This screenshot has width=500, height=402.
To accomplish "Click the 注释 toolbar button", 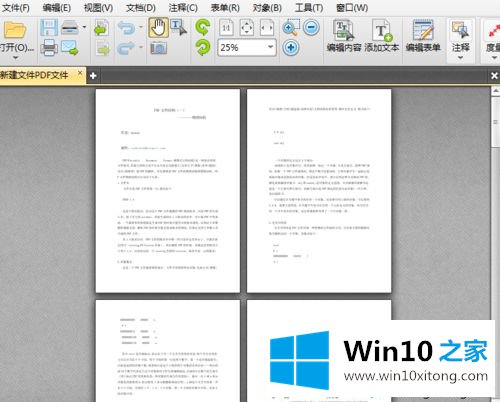I will click(461, 36).
